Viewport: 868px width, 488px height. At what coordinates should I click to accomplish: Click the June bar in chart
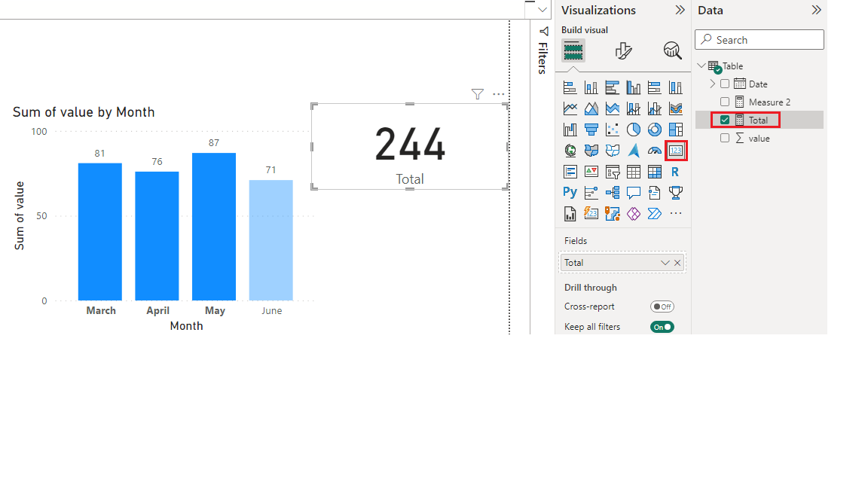tap(271, 240)
